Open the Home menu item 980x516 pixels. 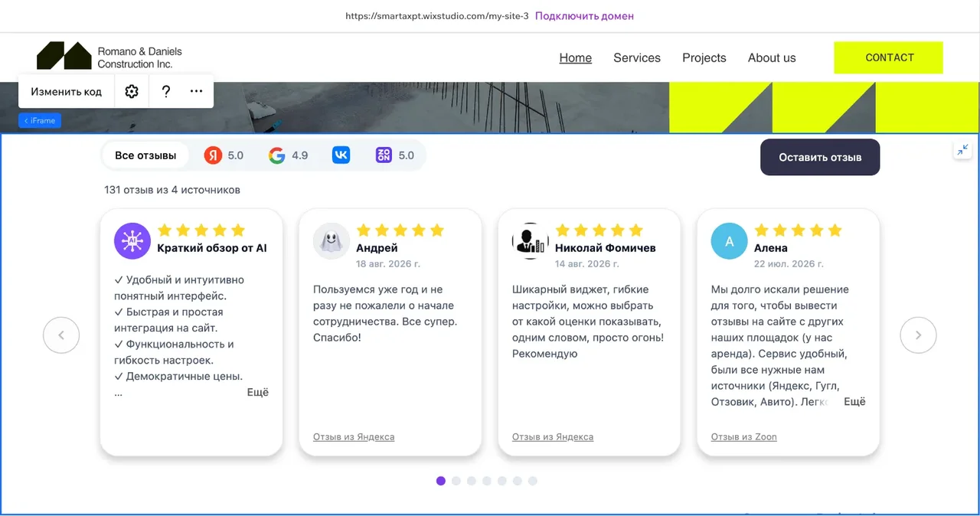tap(575, 57)
